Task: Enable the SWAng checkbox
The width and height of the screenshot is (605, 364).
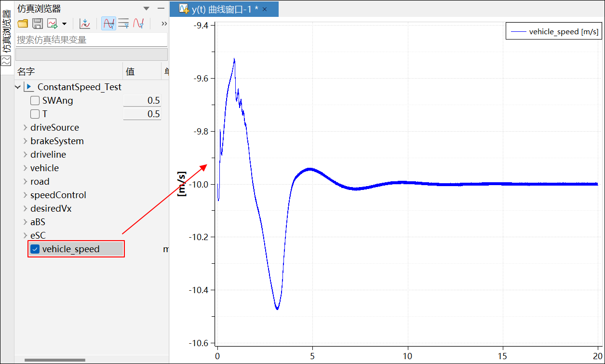Action: point(35,101)
